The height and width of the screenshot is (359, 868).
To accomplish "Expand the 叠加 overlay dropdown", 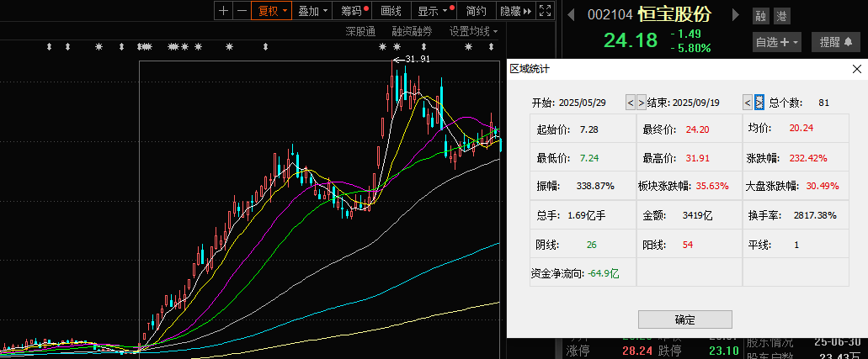I will [x=313, y=11].
